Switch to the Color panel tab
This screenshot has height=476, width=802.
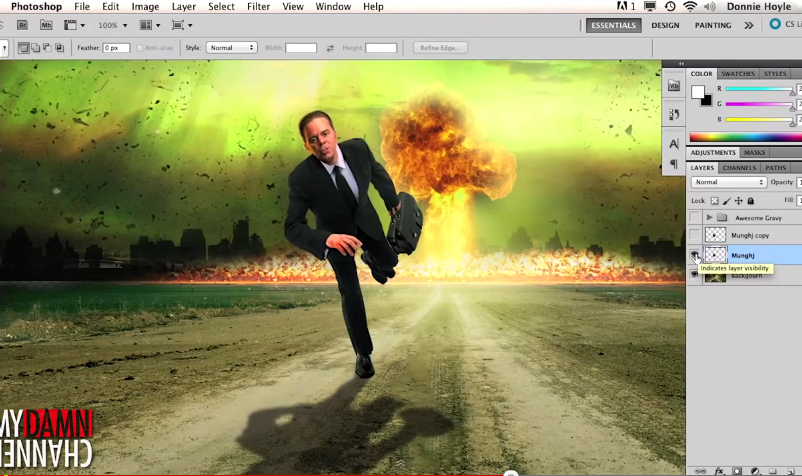tap(701, 74)
